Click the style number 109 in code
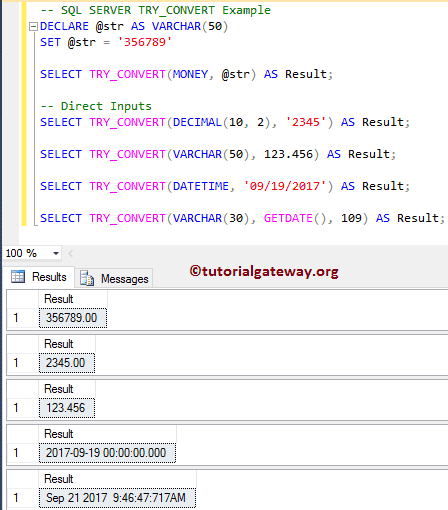The width and height of the screenshot is (448, 510). pos(351,218)
